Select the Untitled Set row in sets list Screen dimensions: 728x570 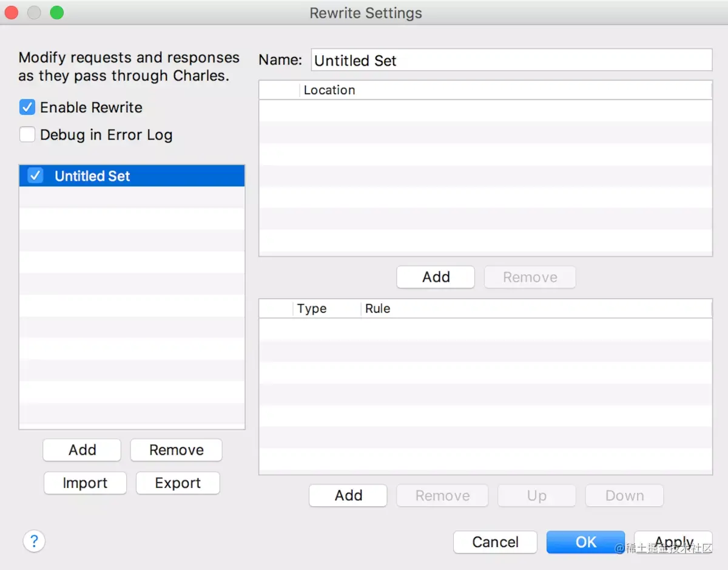pos(132,176)
